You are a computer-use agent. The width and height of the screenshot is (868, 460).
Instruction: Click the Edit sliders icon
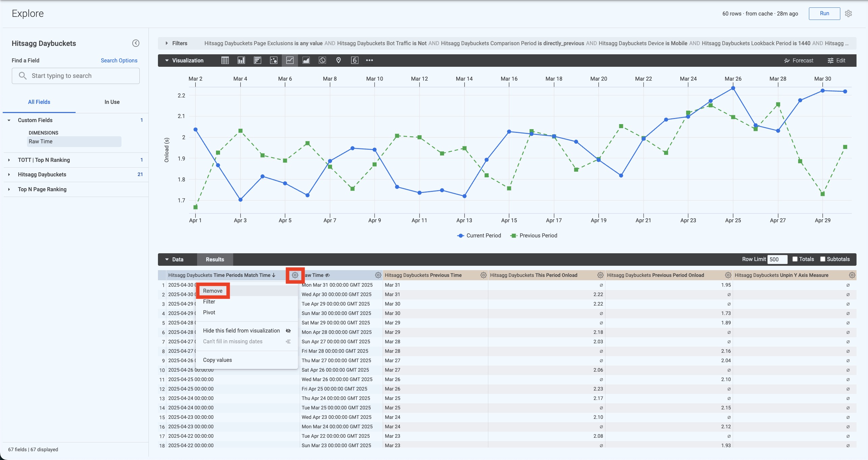tap(831, 61)
